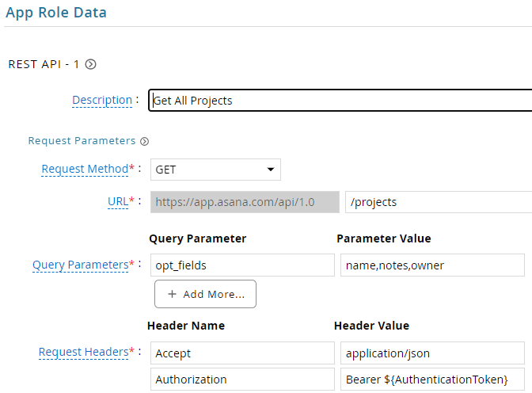Click the App Role Data title
532x393 pixels.
click(56, 13)
